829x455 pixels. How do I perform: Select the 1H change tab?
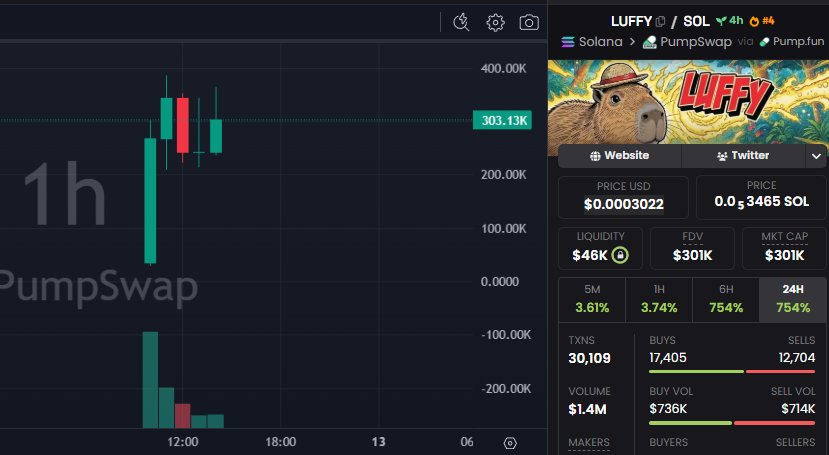(x=659, y=300)
